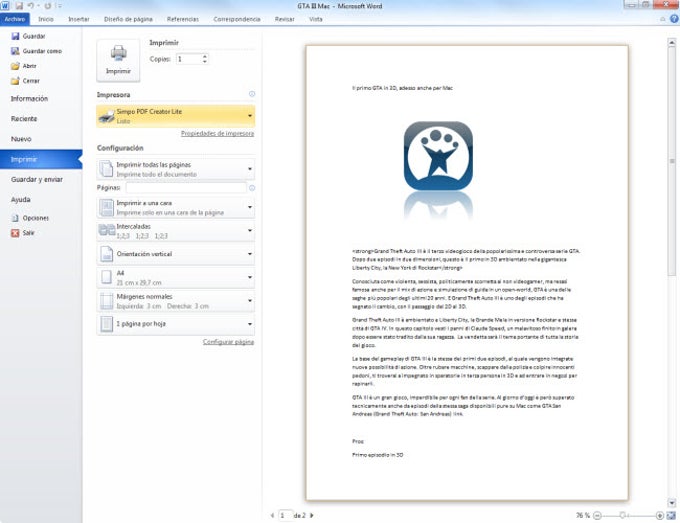
Task: Open the Márgenes normales dropdown
Action: coord(176,301)
